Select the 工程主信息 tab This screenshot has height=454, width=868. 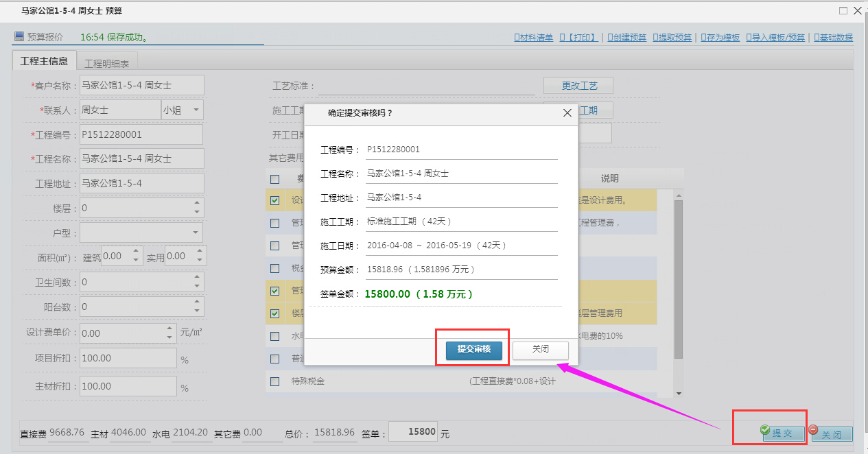coord(43,61)
